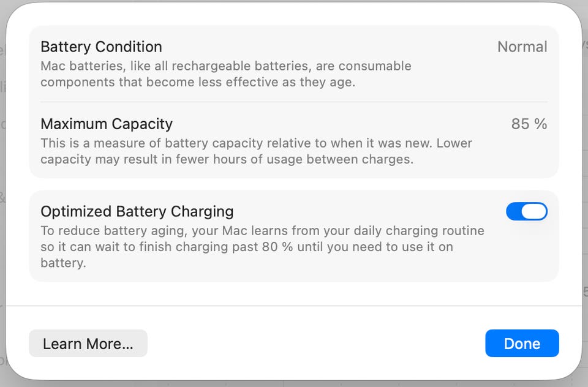
Task: Click the Maximum Capacity heading
Action: pyautogui.click(x=107, y=124)
